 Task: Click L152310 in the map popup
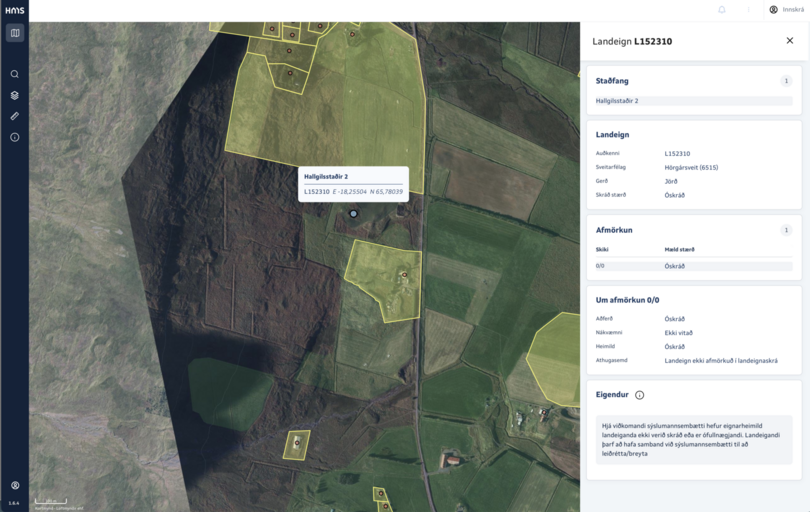(317, 192)
